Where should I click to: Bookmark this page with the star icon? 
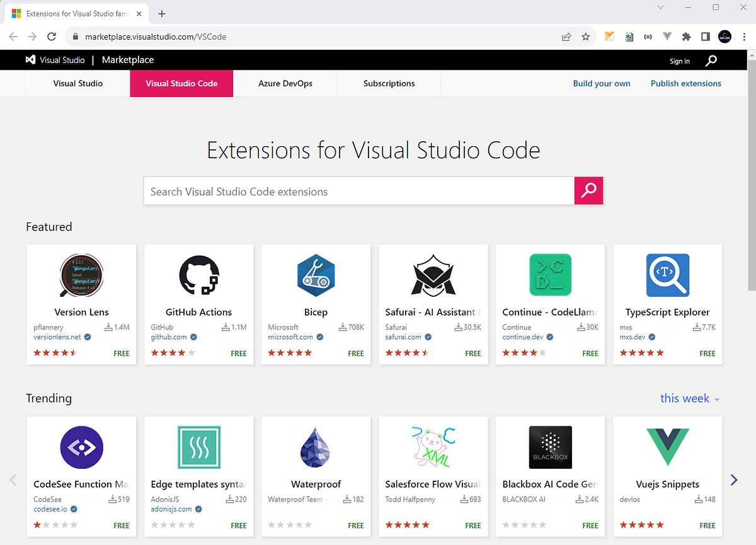585,37
